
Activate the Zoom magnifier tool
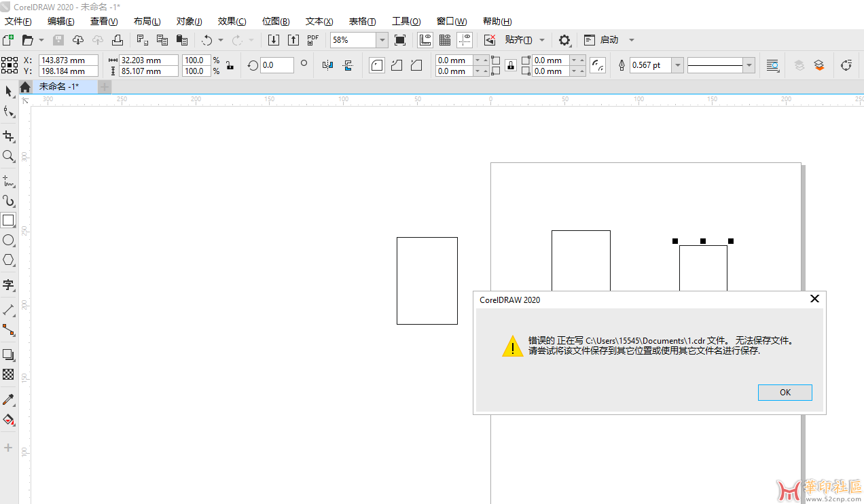pos(8,156)
